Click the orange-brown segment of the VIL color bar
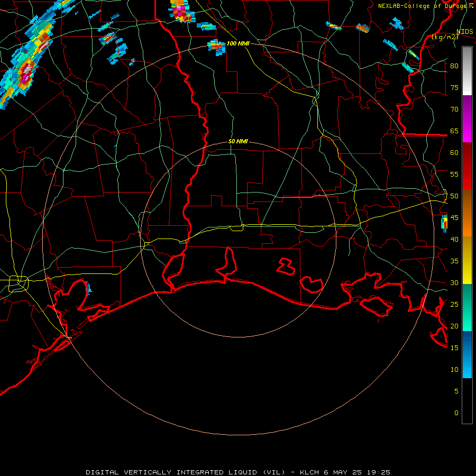 click(x=467, y=213)
